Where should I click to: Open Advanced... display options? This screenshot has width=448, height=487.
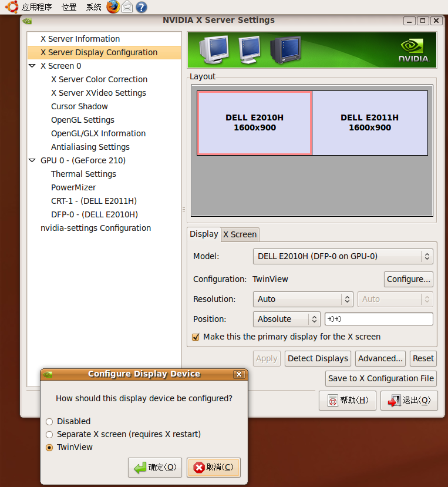pyautogui.click(x=380, y=359)
